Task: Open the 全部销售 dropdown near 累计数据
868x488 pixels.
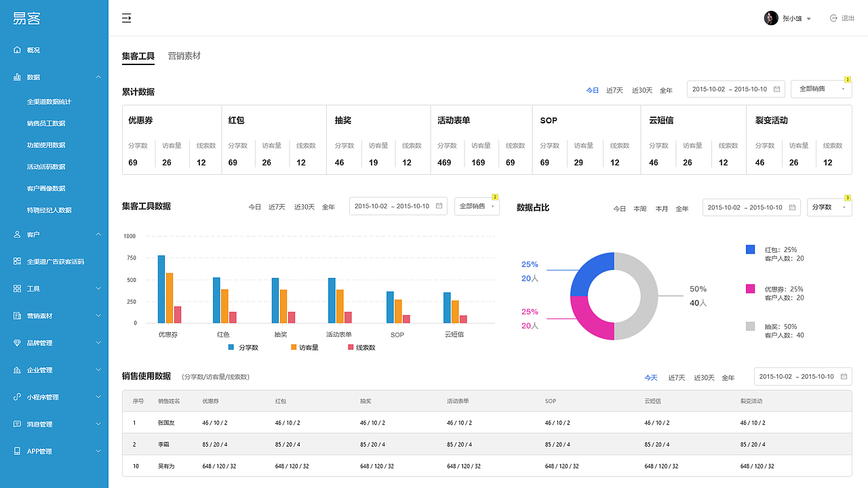Action: (821, 88)
